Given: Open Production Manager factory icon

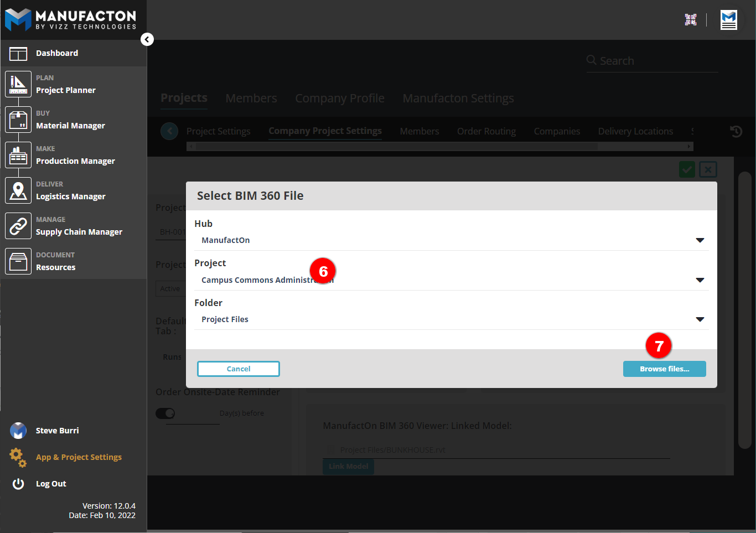Looking at the screenshot, I should pyautogui.click(x=18, y=155).
